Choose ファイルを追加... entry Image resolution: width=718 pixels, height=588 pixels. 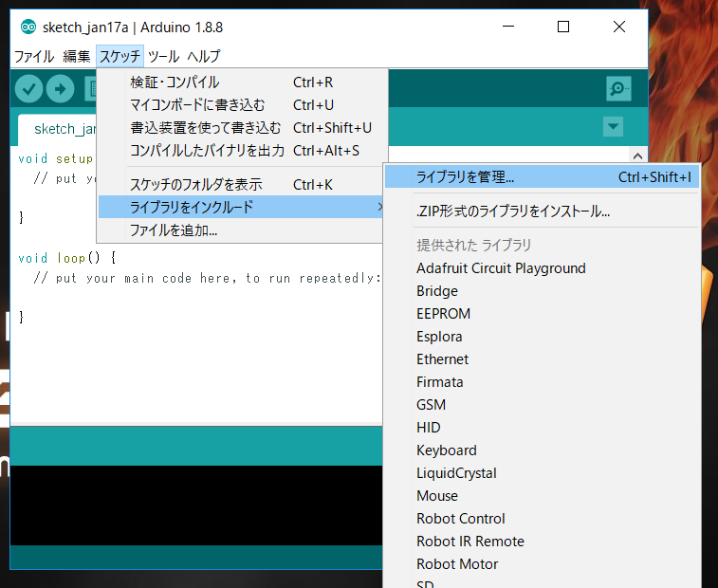tap(241, 230)
